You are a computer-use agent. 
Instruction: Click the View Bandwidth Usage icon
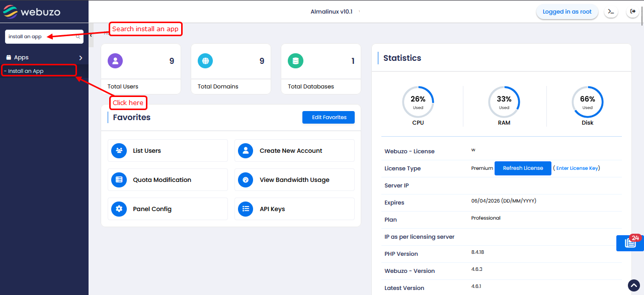coord(246,180)
